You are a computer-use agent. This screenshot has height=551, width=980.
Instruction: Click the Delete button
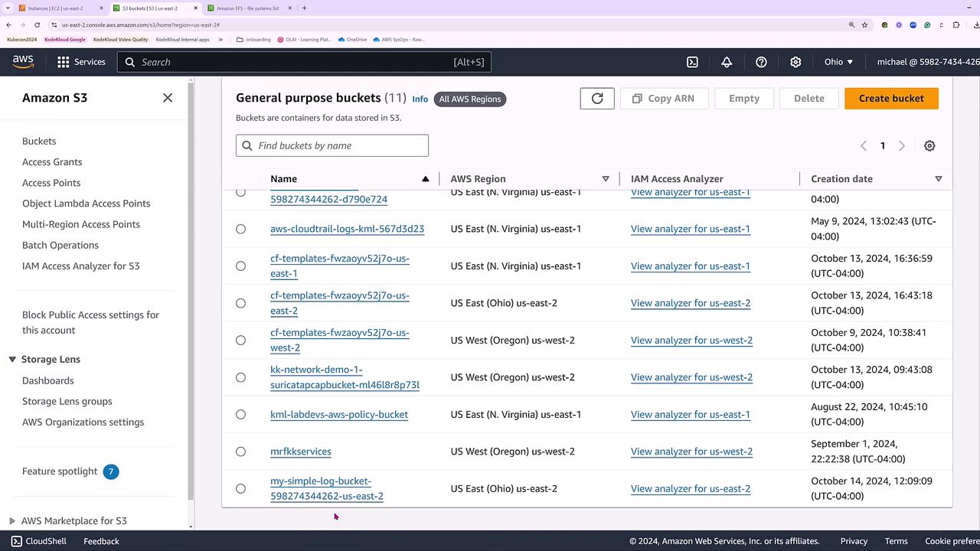[x=808, y=98]
